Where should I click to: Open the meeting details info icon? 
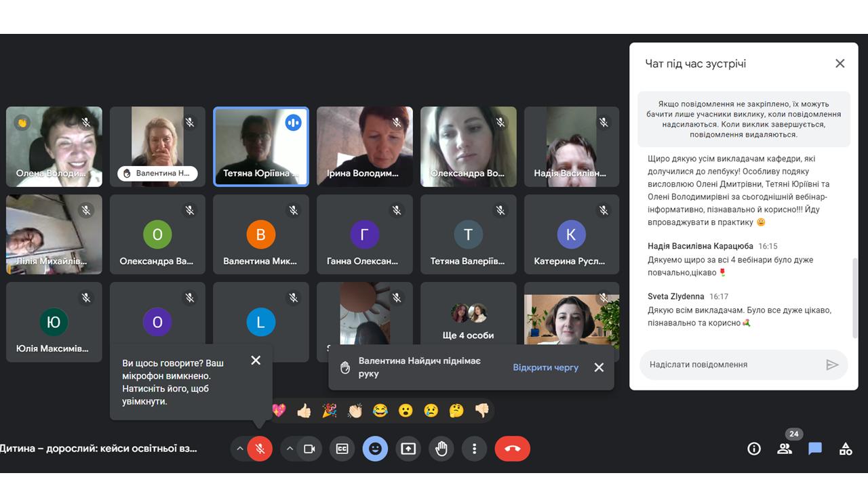click(753, 449)
